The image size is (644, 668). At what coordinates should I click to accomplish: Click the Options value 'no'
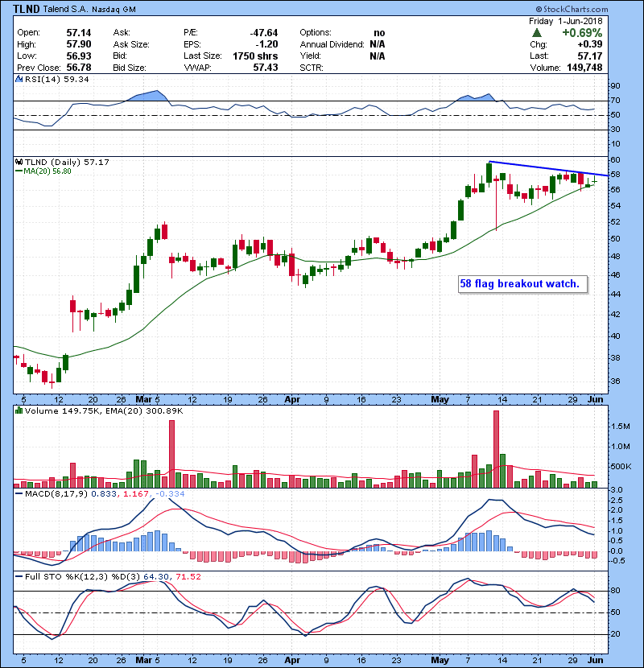click(379, 33)
